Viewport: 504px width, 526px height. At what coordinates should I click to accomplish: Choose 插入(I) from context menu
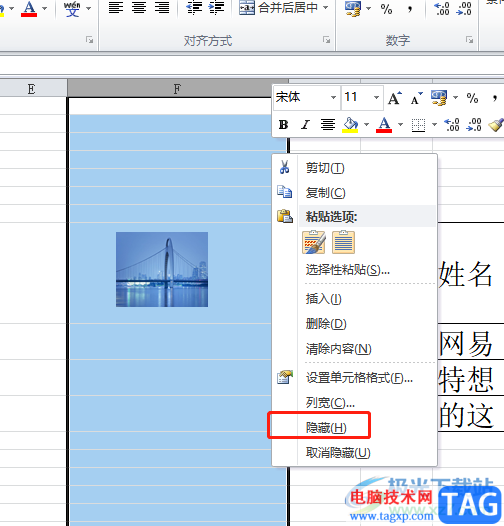tap(354, 299)
